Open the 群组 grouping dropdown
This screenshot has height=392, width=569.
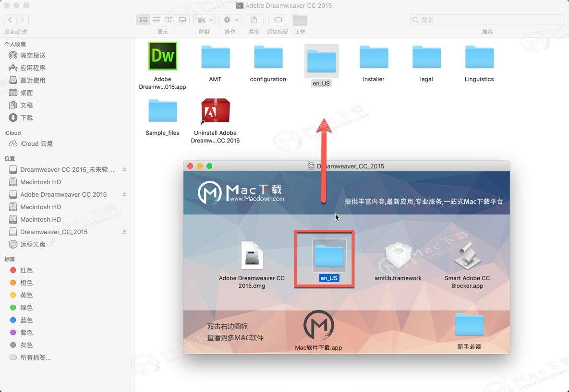click(204, 20)
